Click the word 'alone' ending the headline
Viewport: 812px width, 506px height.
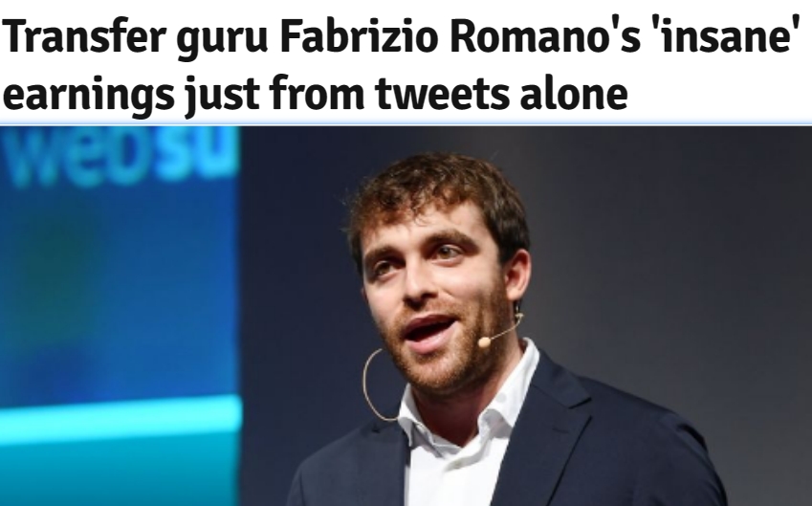574,93
